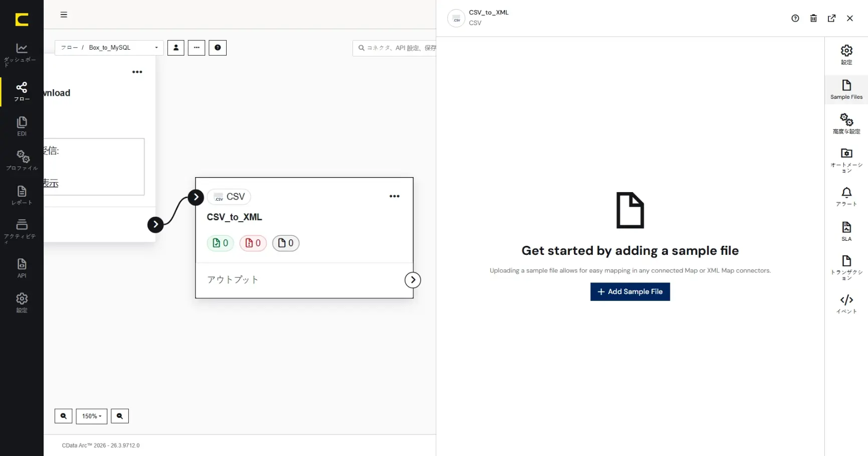Switch to the オートメーション tab
The image size is (868, 456).
[846, 161]
